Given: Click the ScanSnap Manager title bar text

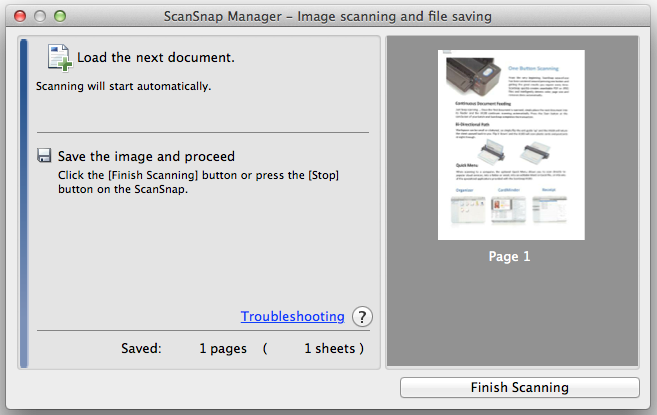Looking at the screenshot, I should (328, 17).
